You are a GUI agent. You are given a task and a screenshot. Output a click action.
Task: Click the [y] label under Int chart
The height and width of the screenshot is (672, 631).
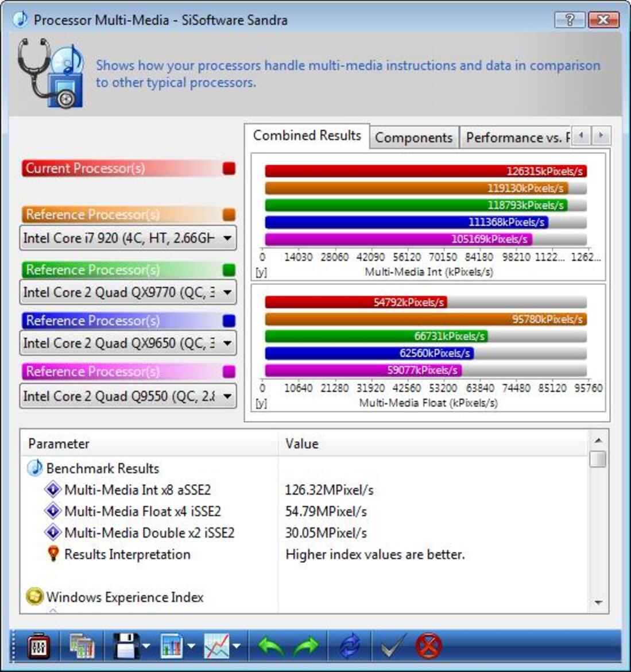[261, 273]
